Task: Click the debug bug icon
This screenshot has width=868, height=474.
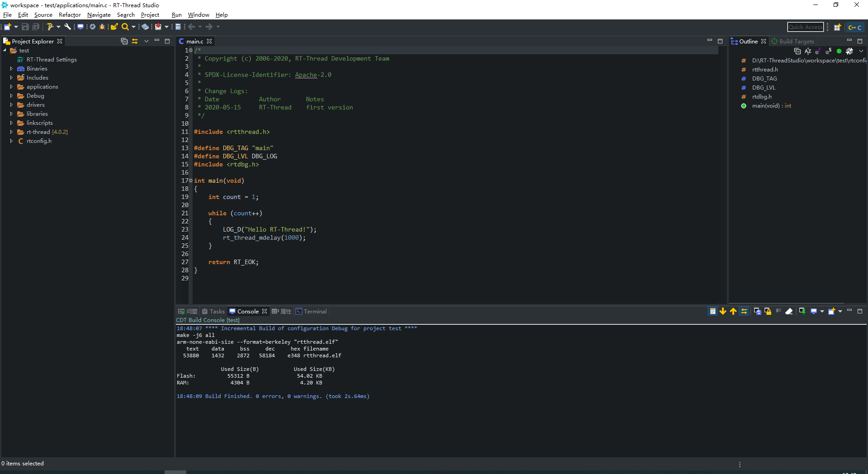Action: point(102,27)
